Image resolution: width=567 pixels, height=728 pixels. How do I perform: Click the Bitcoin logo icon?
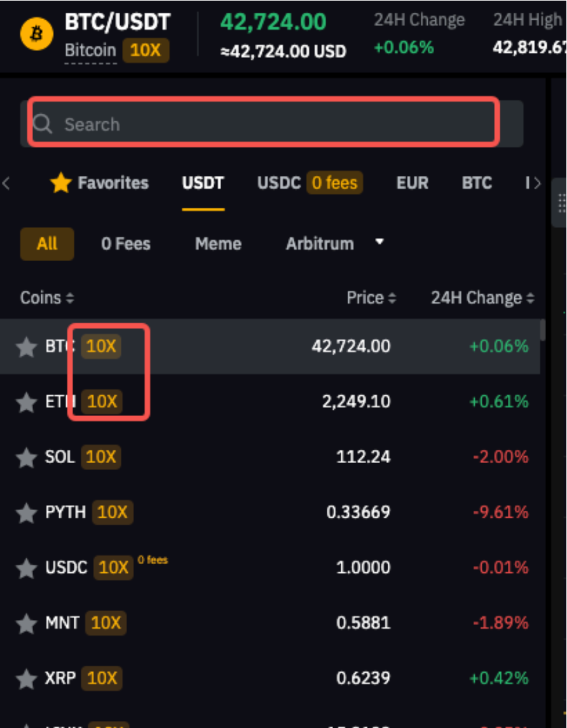[37, 34]
